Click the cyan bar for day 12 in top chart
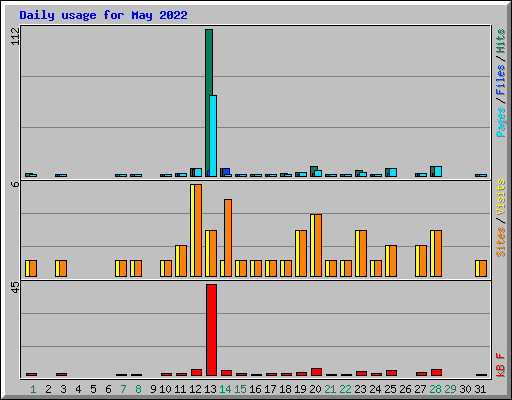Screen dimensions: 512x400 coord(198,173)
